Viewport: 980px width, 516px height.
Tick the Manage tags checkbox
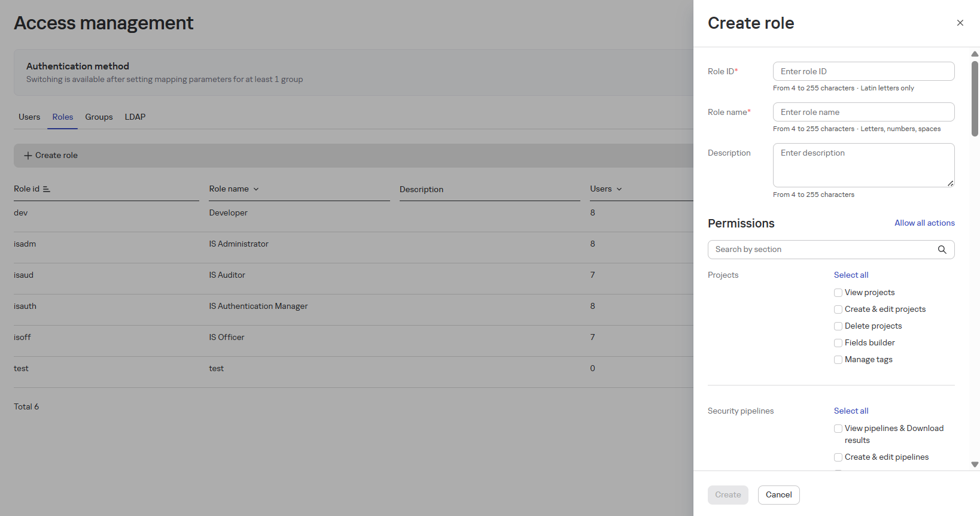click(838, 360)
